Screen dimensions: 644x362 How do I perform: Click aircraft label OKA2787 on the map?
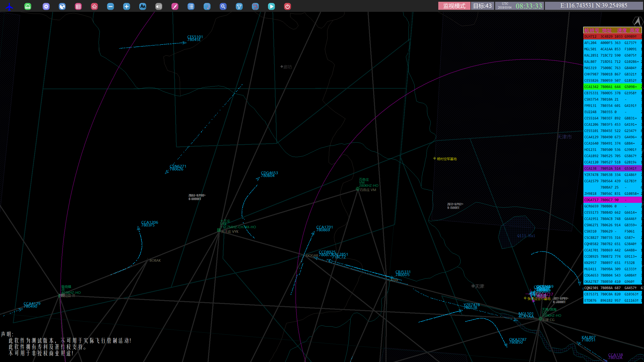tap(518, 341)
